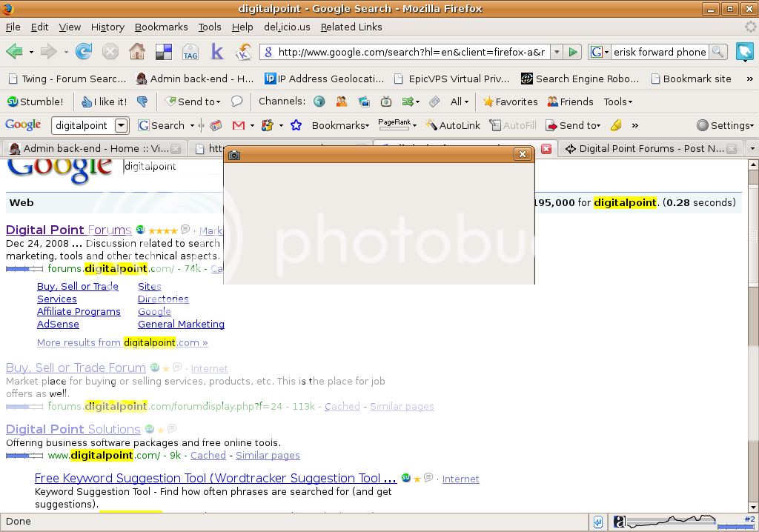Click the StumbleUpon tag label icon
The image size is (759, 532).
[434, 102]
